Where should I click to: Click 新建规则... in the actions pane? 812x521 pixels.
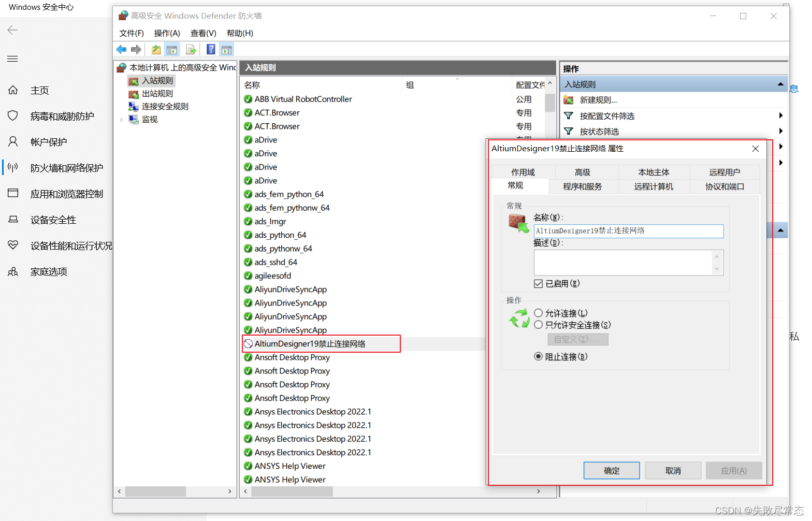coord(598,100)
